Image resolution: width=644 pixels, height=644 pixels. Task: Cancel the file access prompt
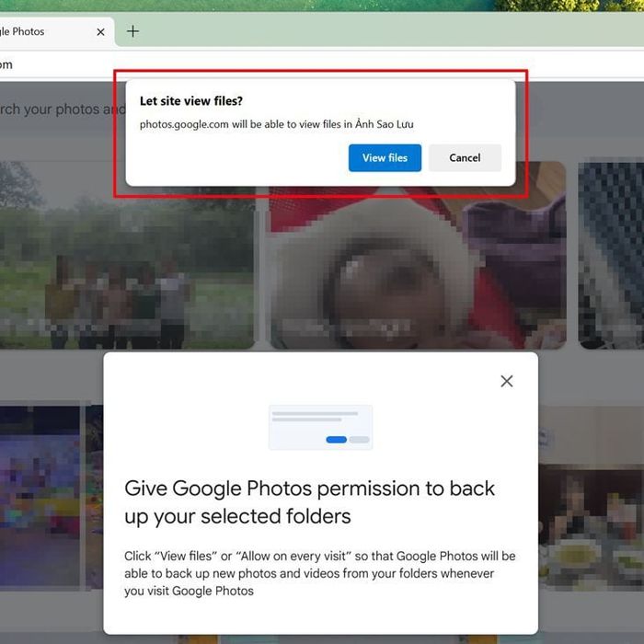click(x=465, y=157)
